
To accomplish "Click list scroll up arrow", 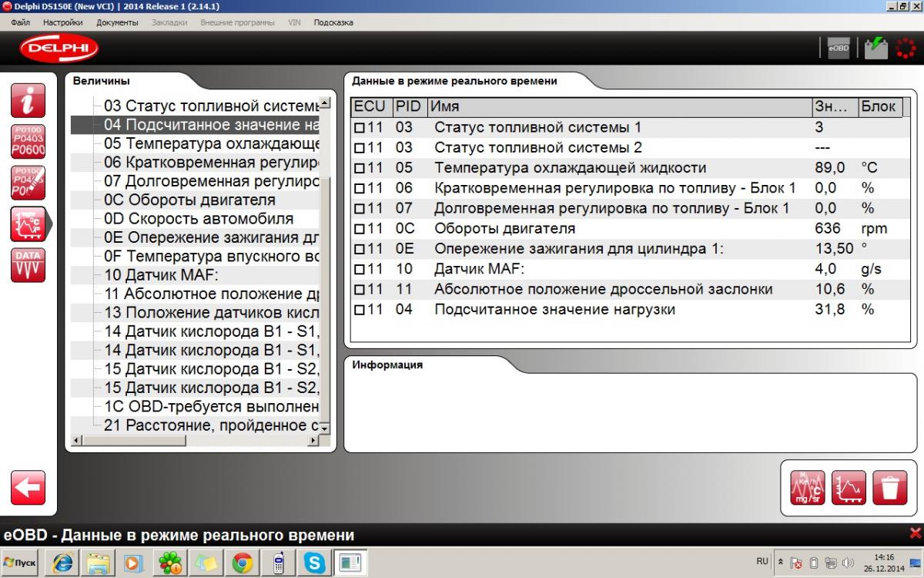I will pyautogui.click(x=324, y=102).
